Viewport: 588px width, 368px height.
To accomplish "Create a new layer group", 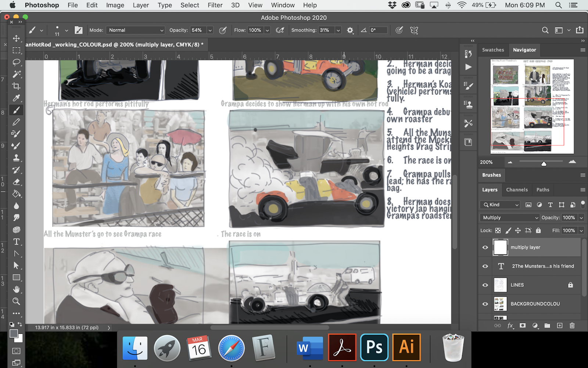I will pyautogui.click(x=547, y=325).
